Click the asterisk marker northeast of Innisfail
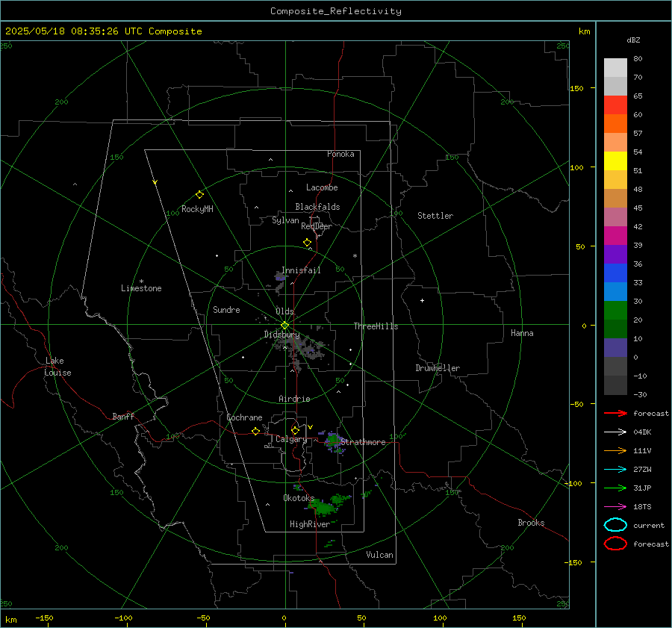 (355, 256)
